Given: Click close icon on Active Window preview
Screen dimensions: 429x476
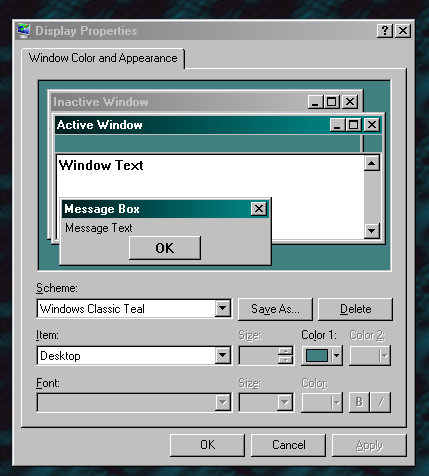Looking at the screenshot, I should [x=372, y=125].
